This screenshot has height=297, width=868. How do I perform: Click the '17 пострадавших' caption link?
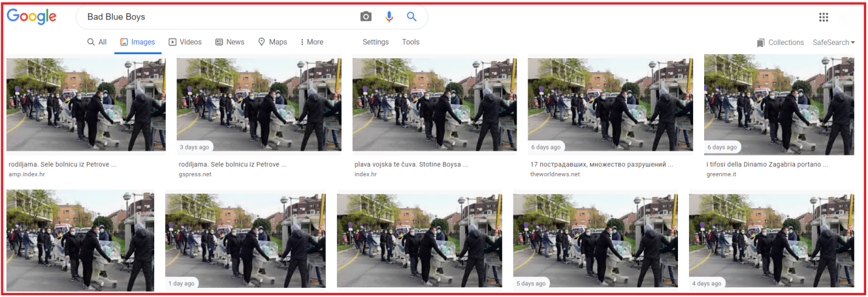(602, 165)
